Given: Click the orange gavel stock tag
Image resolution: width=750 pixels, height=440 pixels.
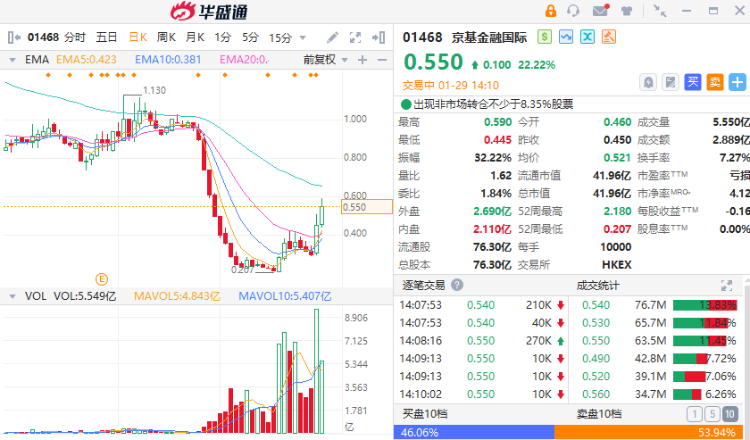Looking at the screenshot, I should 609,37.
